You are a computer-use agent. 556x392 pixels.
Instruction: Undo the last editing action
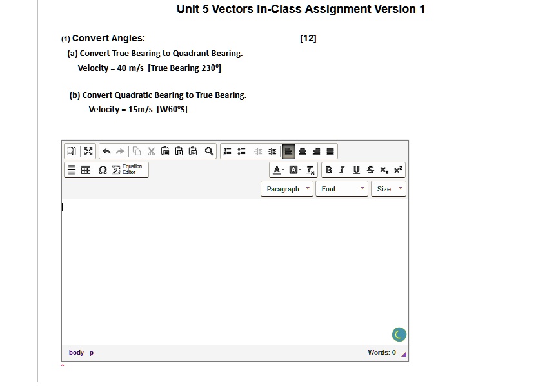pos(105,151)
